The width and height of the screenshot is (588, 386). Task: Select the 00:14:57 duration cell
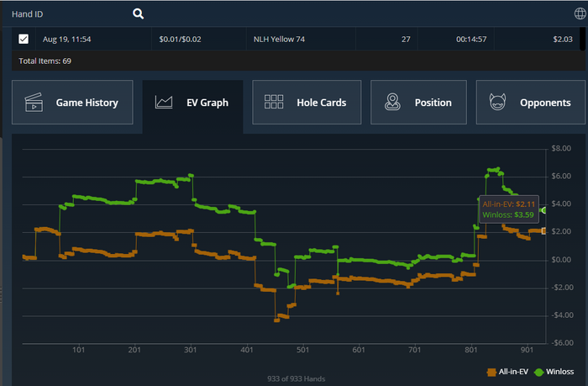click(455, 39)
